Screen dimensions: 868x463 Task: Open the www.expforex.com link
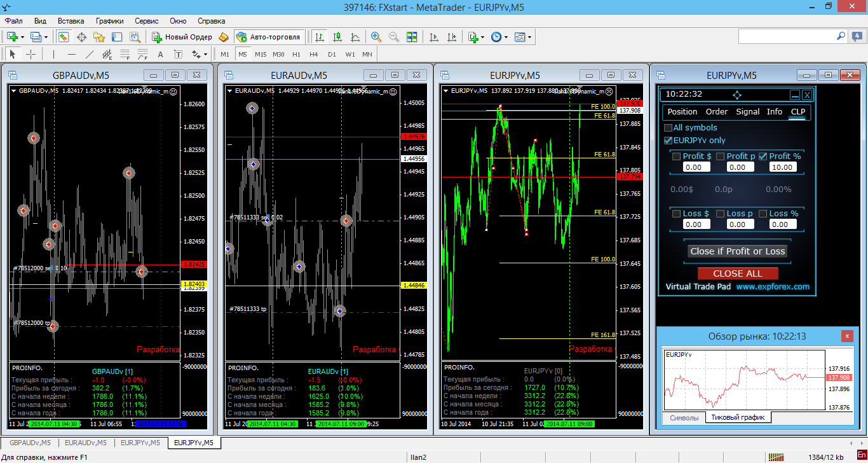[773, 287]
